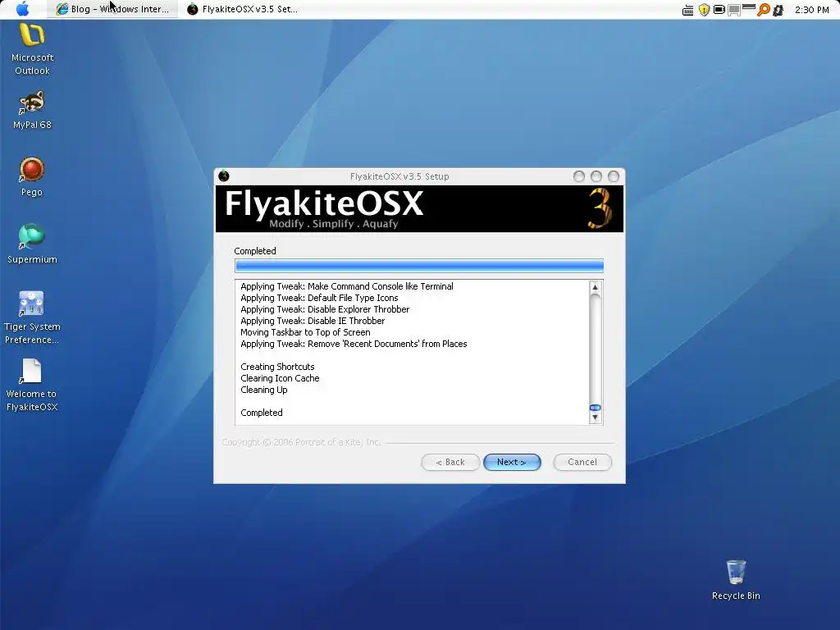
Task: Click the battery tray icon
Action: (719, 10)
